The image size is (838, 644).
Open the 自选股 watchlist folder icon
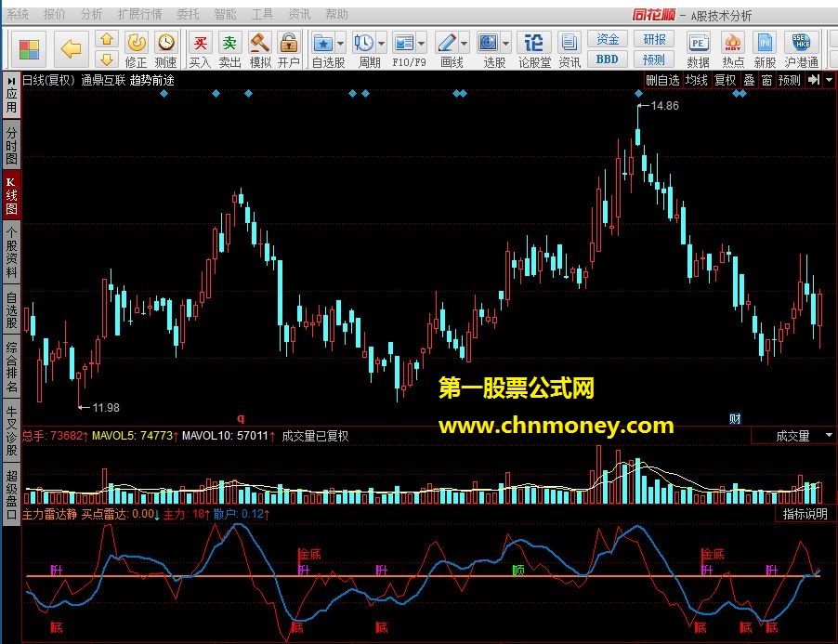click(x=323, y=43)
